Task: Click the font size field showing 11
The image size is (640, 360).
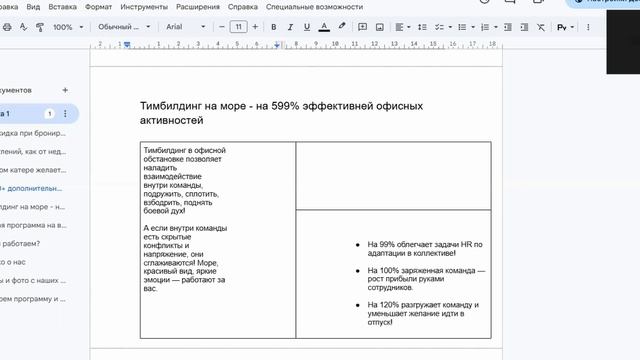Action: (x=238, y=27)
